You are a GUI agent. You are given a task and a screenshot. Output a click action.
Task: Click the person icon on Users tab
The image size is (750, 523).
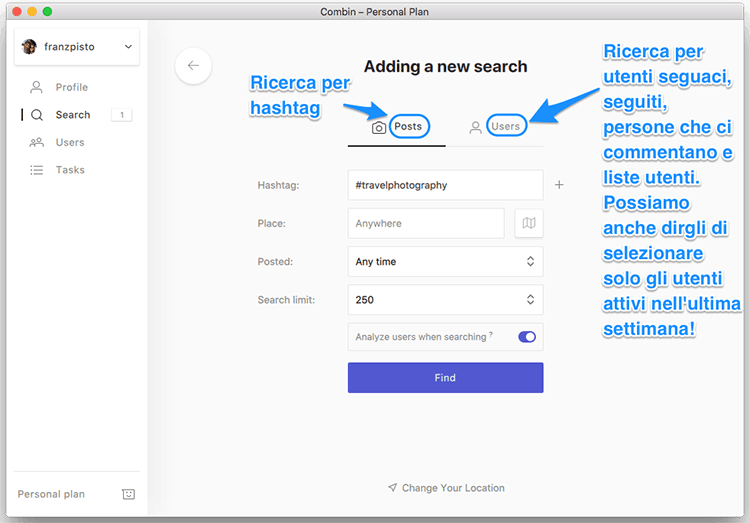476,128
